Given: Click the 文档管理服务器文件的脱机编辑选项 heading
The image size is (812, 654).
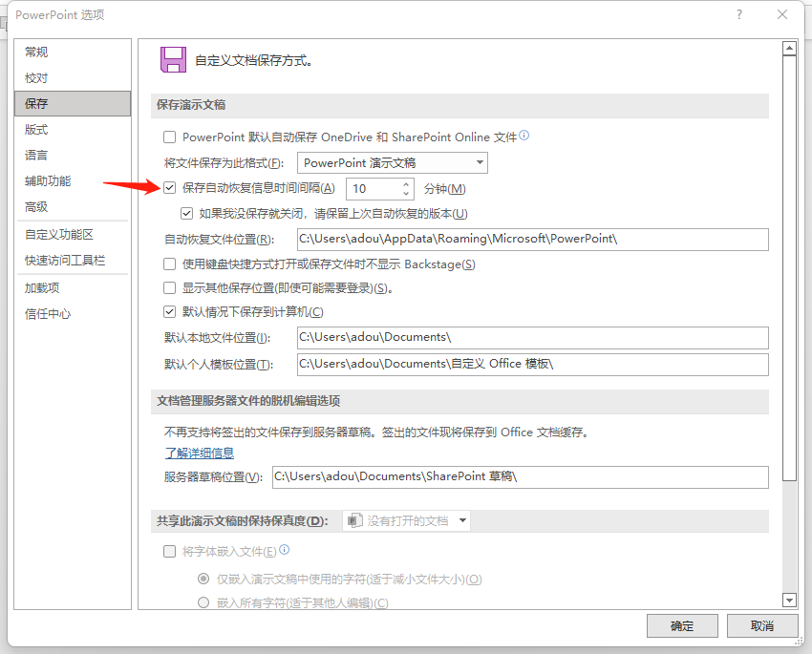Looking at the screenshot, I should click(x=248, y=401).
